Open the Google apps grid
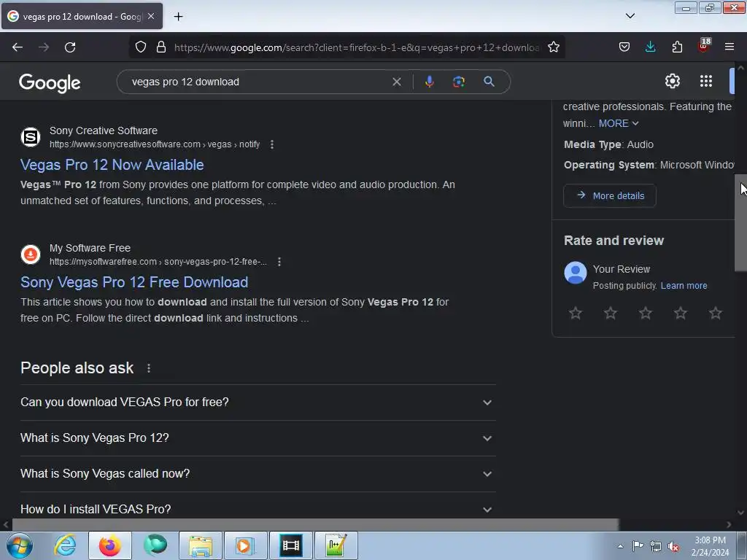Viewport: 747px width, 560px height. tap(706, 81)
